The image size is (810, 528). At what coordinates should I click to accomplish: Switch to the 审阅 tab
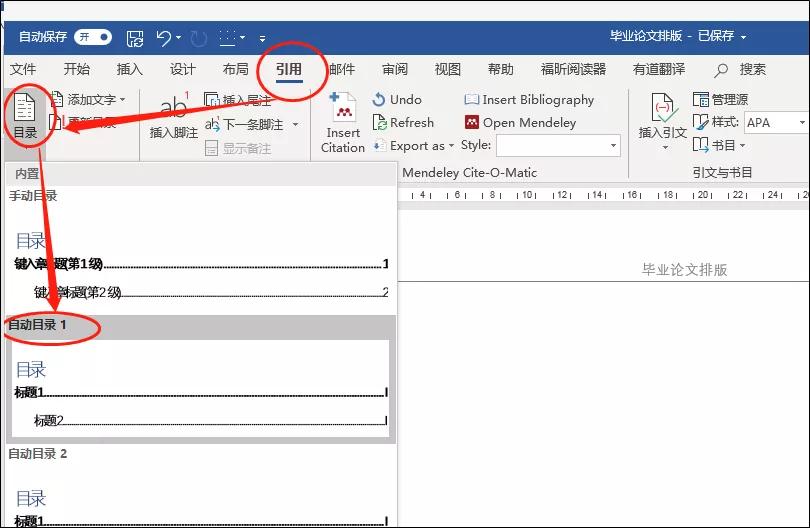click(395, 69)
